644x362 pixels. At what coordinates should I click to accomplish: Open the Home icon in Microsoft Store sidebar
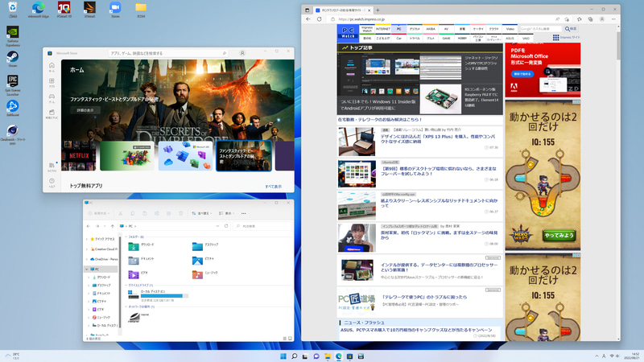pyautogui.click(x=52, y=66)
